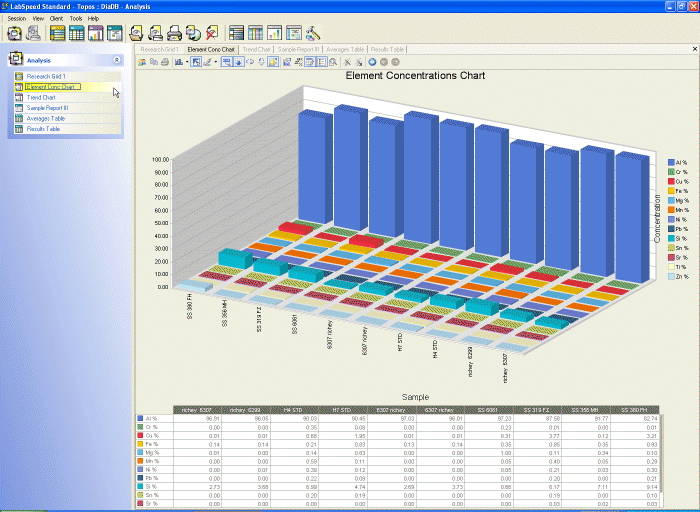Click the Al % legend color swatch
The width and height of the screenshot is (700, 512).
click(x=671, y=162)
